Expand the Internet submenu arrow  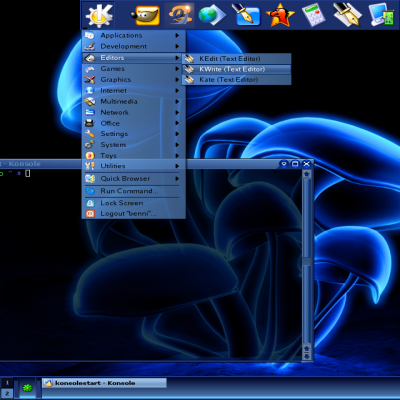click(177, 90)
